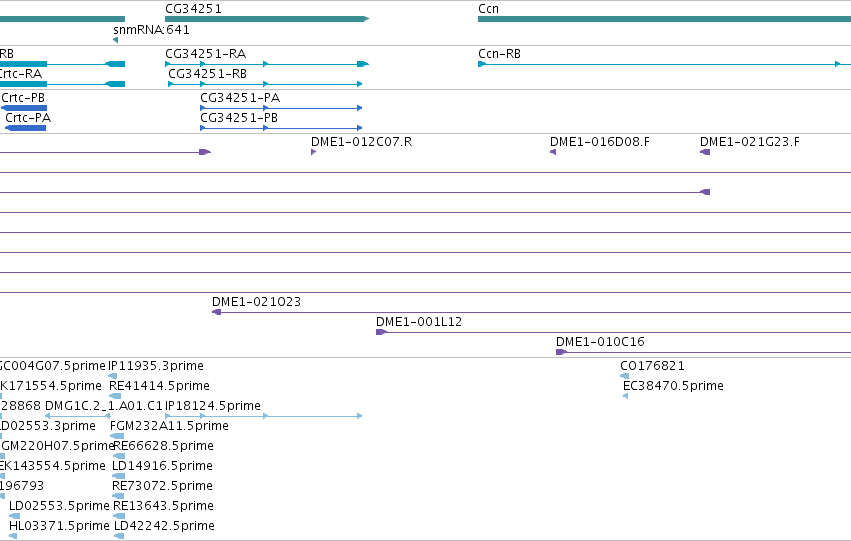851x541 pixels.
Task: Select the DME1-016D08.F marker arrow
Action: tap(553, 152)
